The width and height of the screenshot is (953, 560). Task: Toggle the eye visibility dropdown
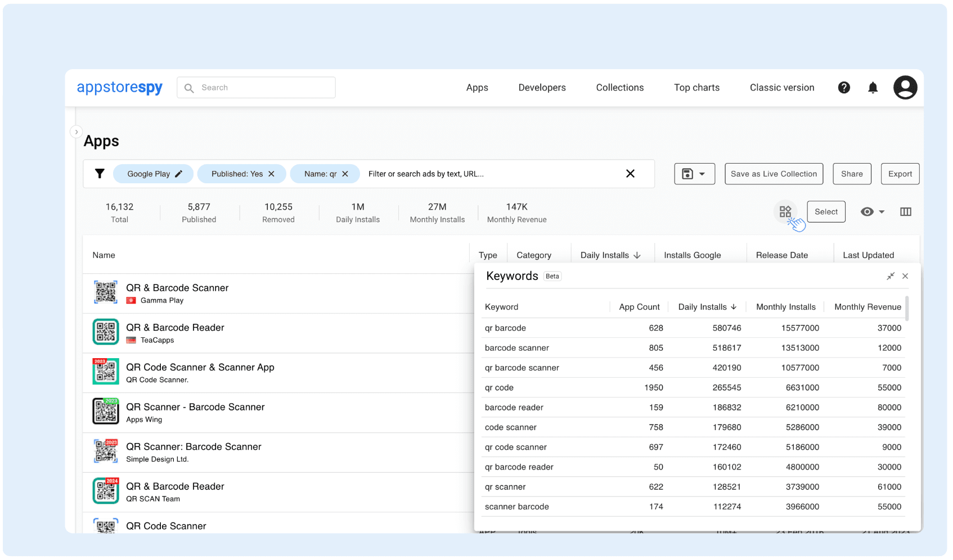872,212
